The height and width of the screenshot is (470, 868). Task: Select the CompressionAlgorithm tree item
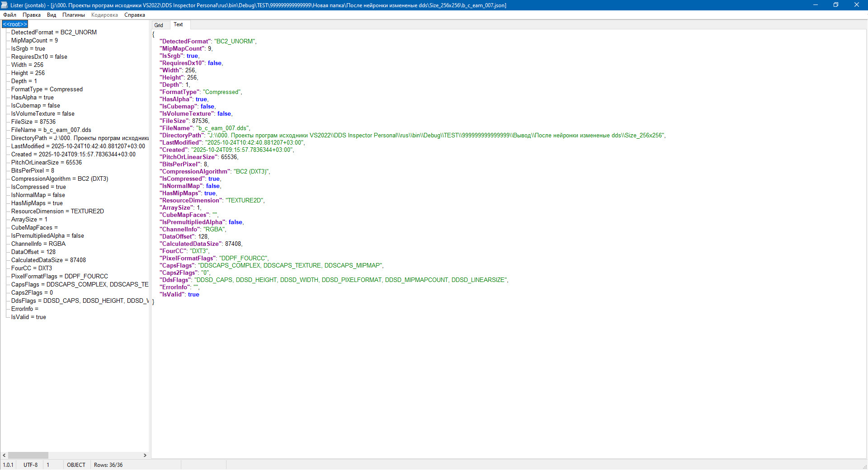click(60, 179)
